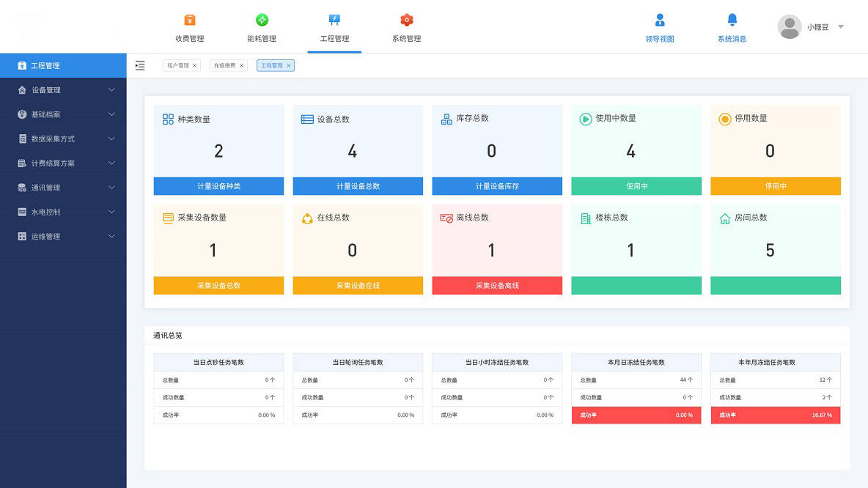
Task: Click the 工程管理 icon in top navigation
Action: pos(334,20)
